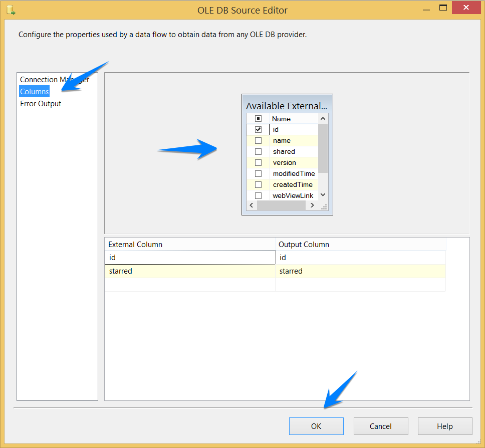
Task: Select the version row name text
Action: (x=284, y=162)
